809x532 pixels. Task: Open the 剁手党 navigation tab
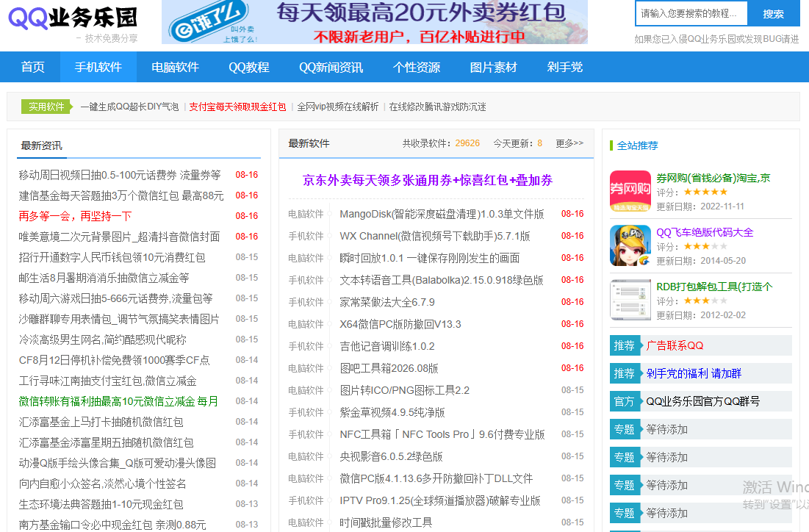[x=565, y=67]
